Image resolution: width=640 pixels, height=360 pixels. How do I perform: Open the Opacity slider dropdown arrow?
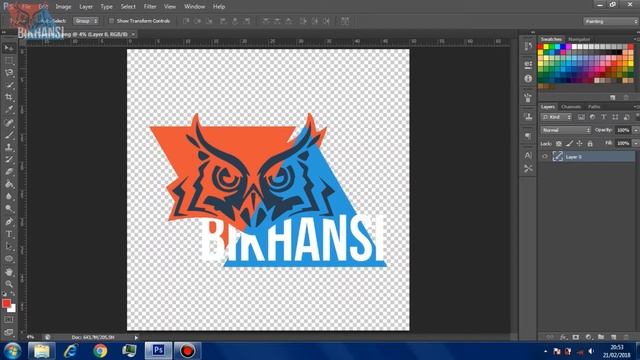coord(636,130)
